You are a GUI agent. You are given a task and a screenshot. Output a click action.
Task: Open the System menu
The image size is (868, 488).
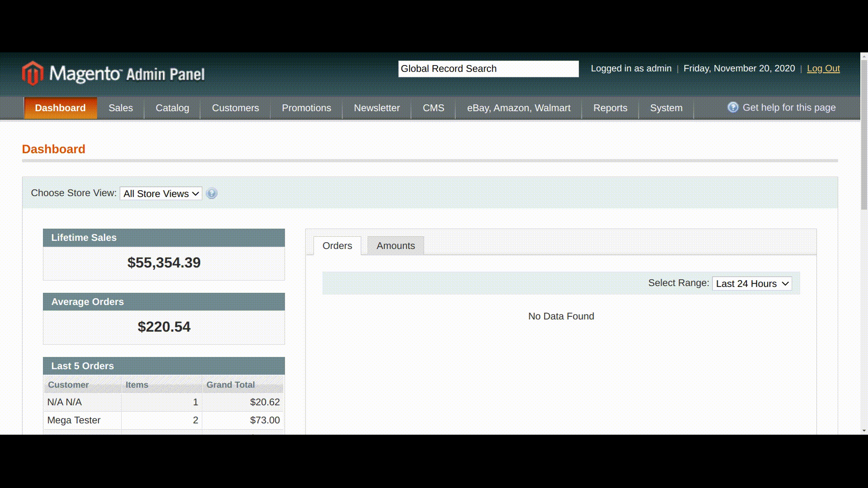click(666, 108)
